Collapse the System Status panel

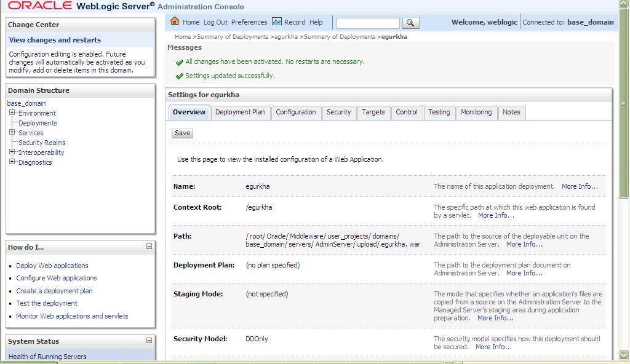[149, 340]
